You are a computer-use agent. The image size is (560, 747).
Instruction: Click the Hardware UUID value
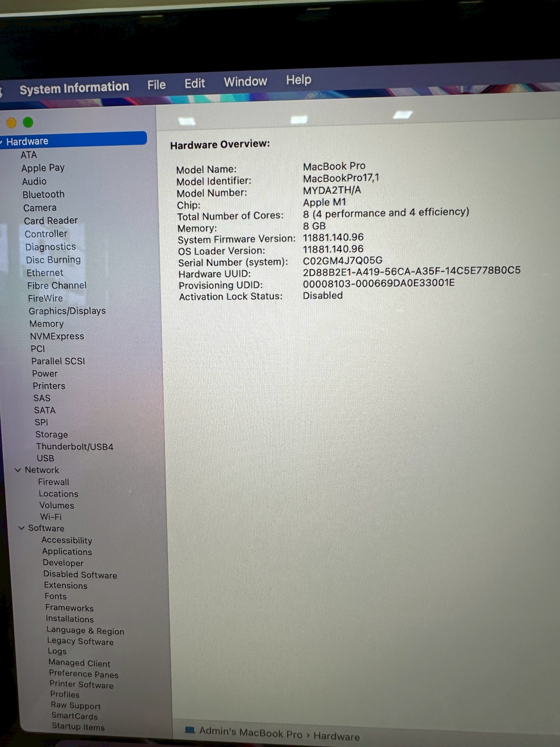pyautogui.click(x=412, y=271)
